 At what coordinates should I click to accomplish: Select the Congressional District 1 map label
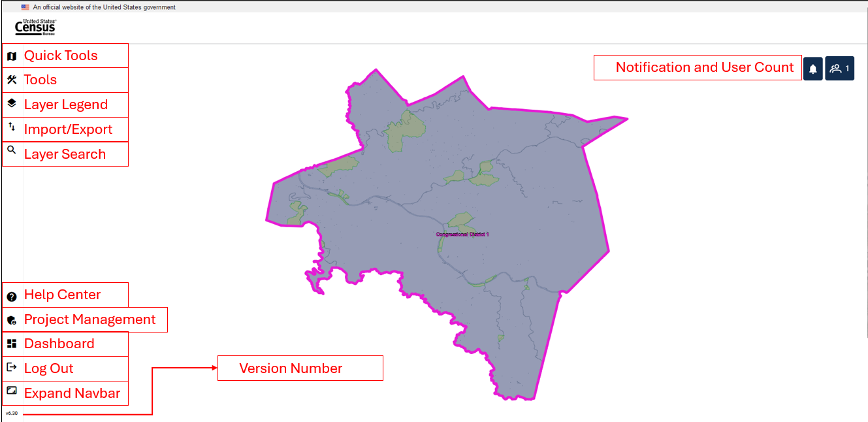tap(462, 234)
